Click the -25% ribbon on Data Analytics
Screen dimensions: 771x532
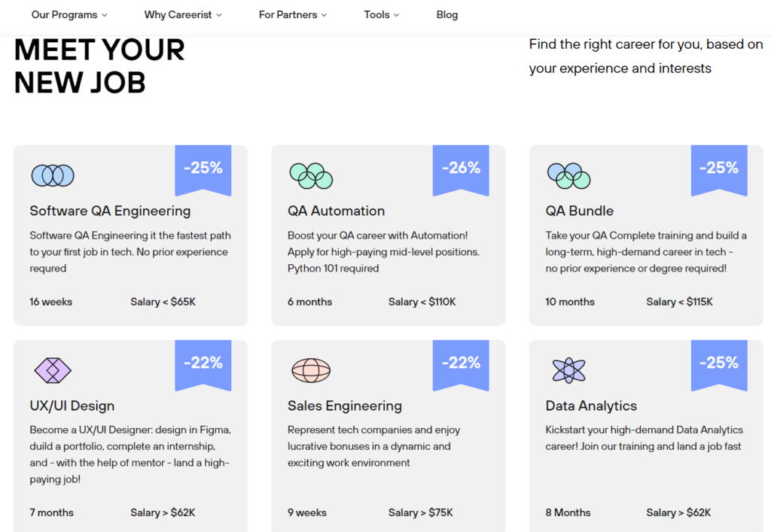[719, 365]
